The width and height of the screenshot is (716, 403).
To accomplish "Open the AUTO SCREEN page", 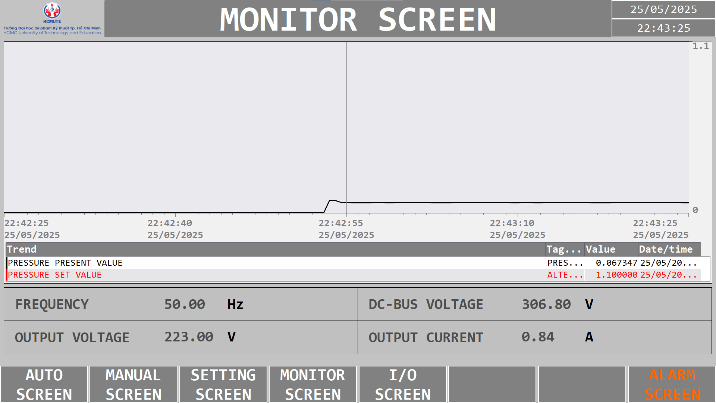I will coord(44,384).
